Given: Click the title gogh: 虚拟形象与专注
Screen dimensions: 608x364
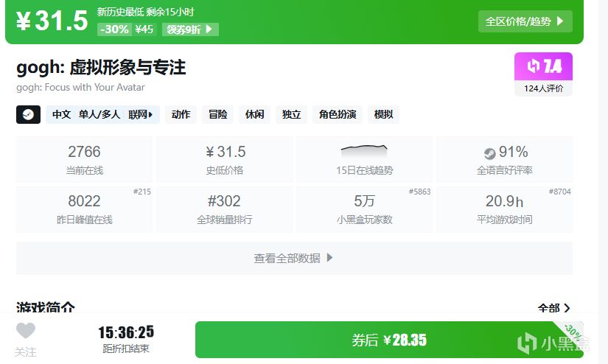Looking at the screenshot, I should (x=101, y=67).
